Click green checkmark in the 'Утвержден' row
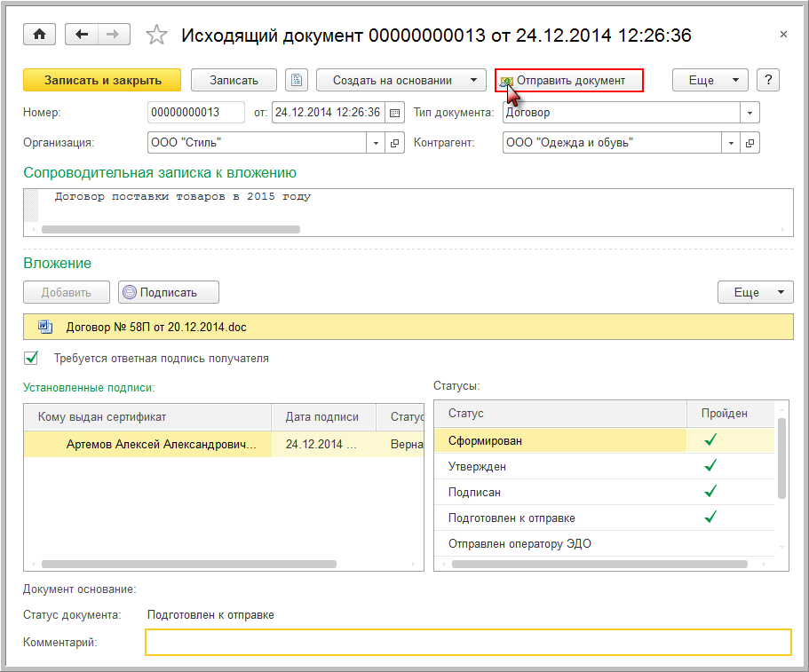 [x=710, y=465]
